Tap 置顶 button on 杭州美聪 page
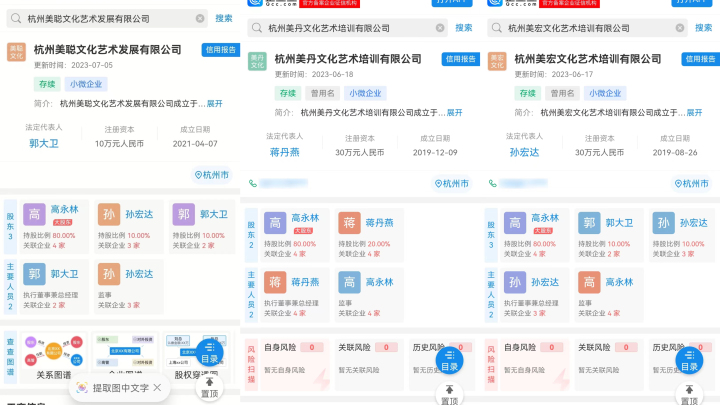 coord(209,388)
